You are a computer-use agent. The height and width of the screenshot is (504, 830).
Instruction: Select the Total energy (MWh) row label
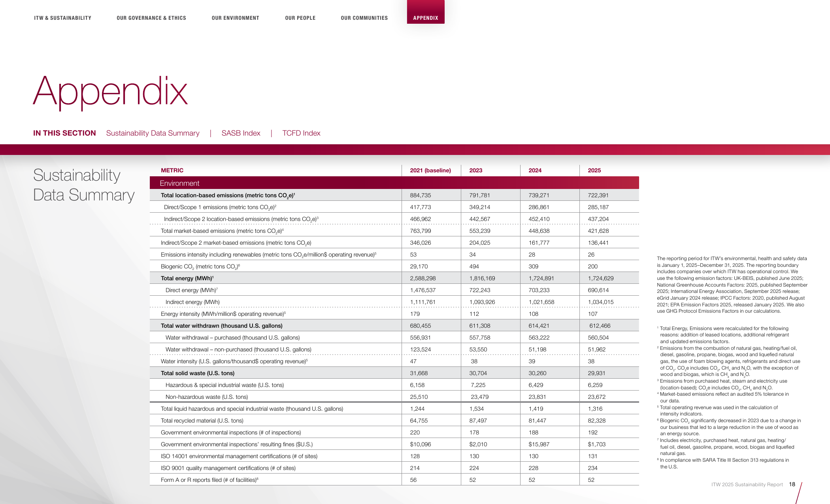click(x=187, y=278)
